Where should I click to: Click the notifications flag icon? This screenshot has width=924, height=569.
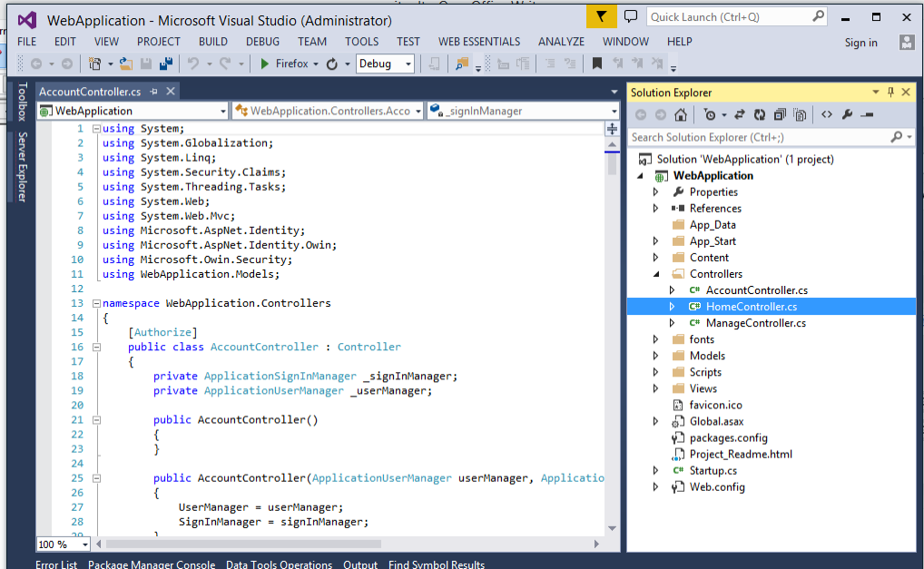(601, 16)
